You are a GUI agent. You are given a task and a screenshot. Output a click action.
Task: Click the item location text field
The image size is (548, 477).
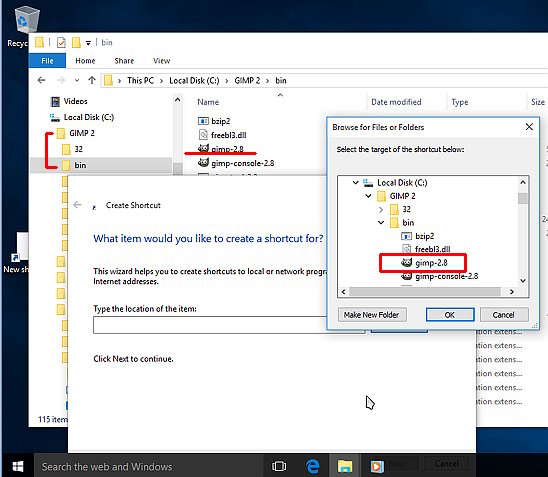coord(229,325)
